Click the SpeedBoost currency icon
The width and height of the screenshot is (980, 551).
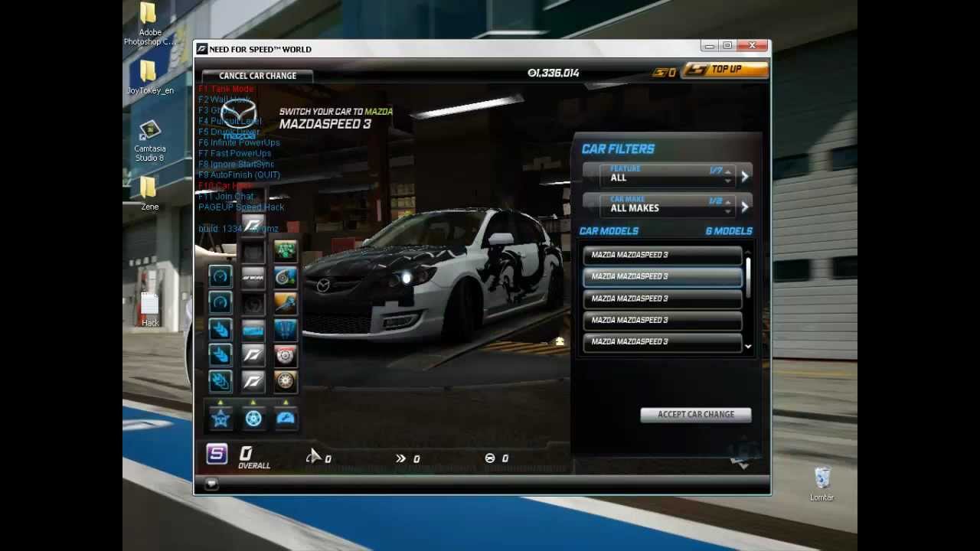tap(660, 73)
